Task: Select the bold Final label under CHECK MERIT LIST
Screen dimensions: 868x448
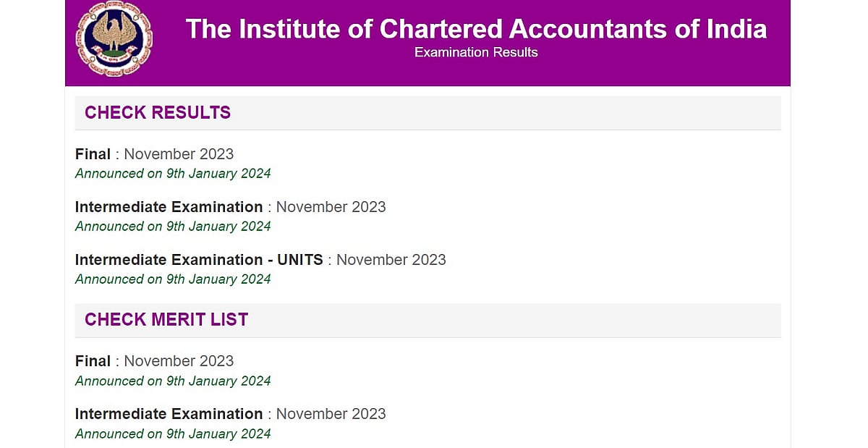Action: click(93, 360)
